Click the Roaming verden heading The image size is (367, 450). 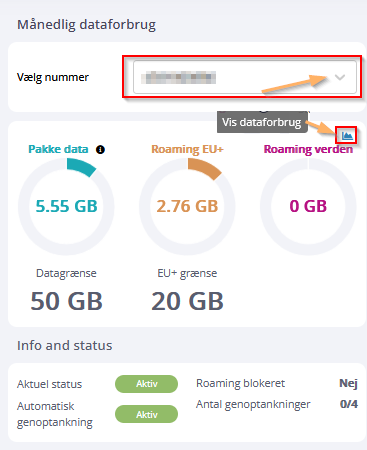pyautogui.click(x=308, y=149)
